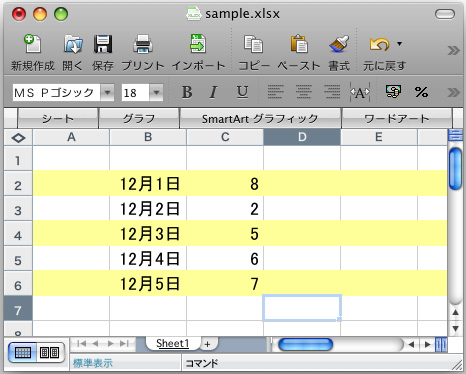
Task: Open the SmartArt グラフィック tab
Action: point(260,118)
